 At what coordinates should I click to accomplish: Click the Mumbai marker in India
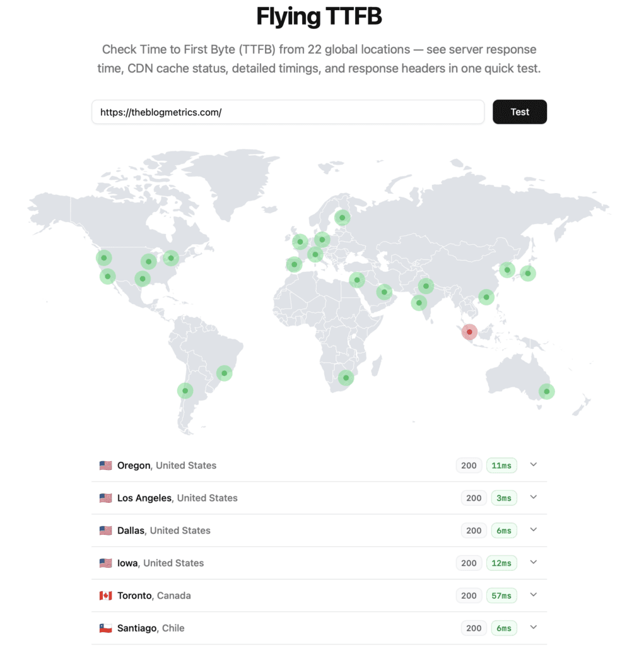[x=418, y=303]
